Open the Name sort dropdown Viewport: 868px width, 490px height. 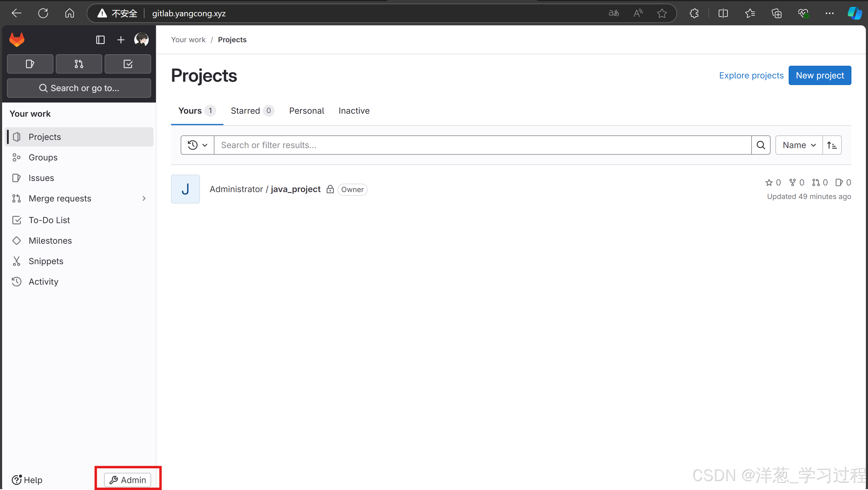click(x=799, y=145)
